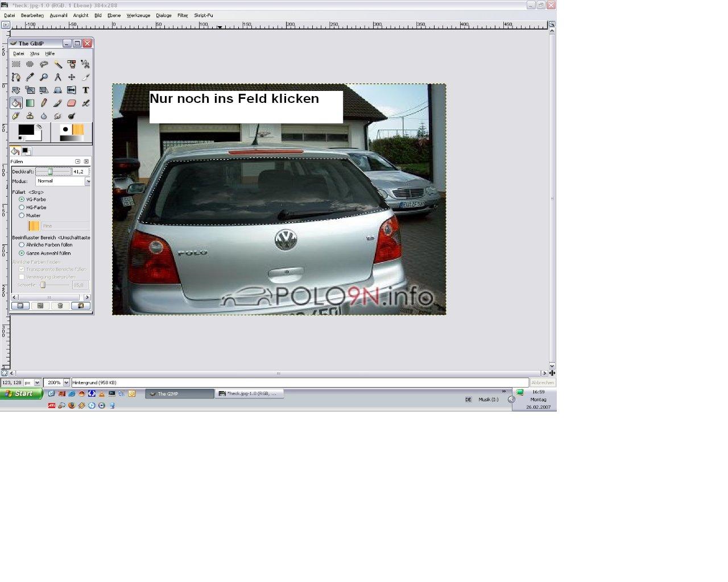Viewport: 728px width, 582px height.
Task: Open the Skript-Fu menu
Action: (204, 15)
